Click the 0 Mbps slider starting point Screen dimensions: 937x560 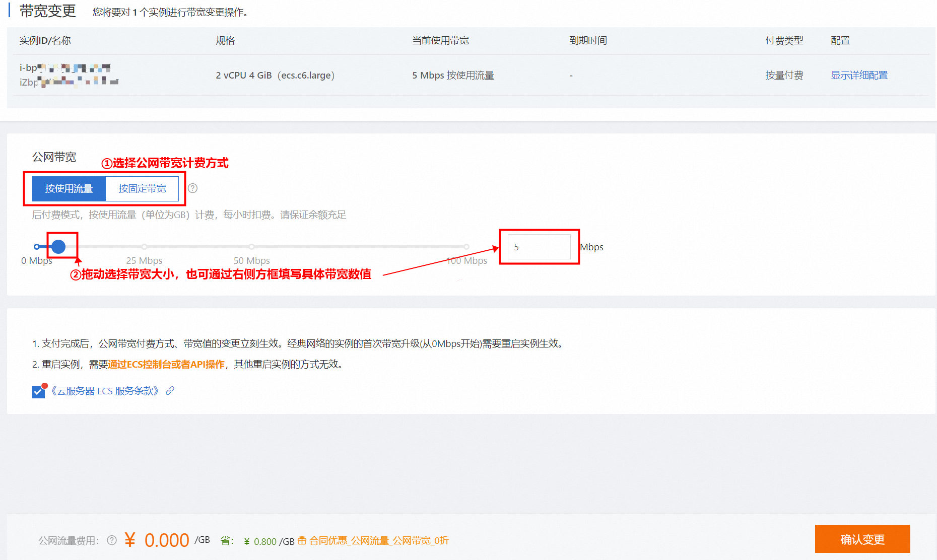[x=37, y=247]
